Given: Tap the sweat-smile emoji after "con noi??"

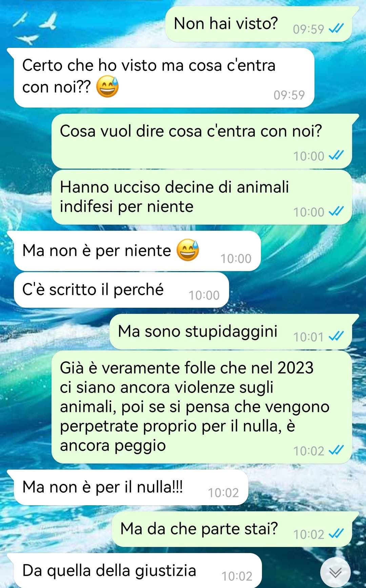Looking at the screenshot, I should pos(107,87).
